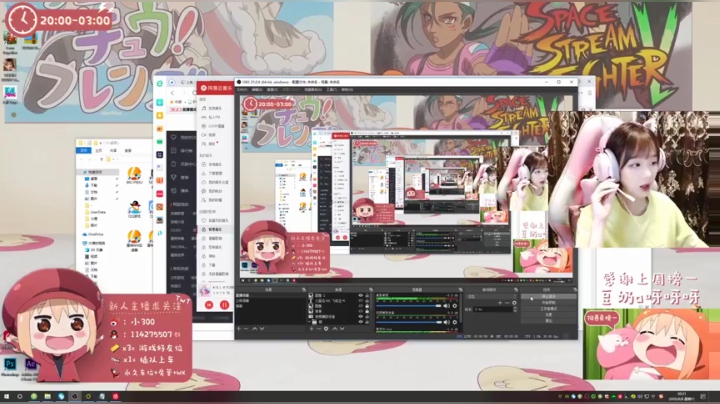This screenshot has width=720, height=404.
Task: Pop out the scenes dock panel icon
Action: coord(304,289)
